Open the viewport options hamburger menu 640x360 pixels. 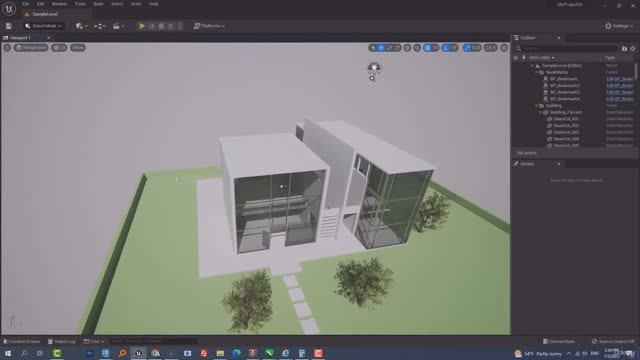tap(7, 48)
